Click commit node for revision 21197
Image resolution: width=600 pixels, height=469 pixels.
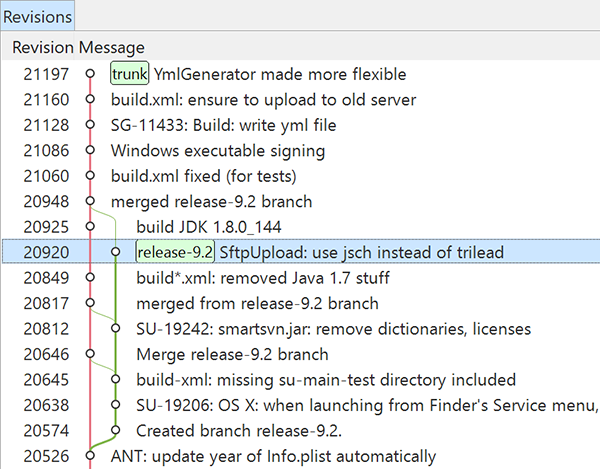coord(90,74)
